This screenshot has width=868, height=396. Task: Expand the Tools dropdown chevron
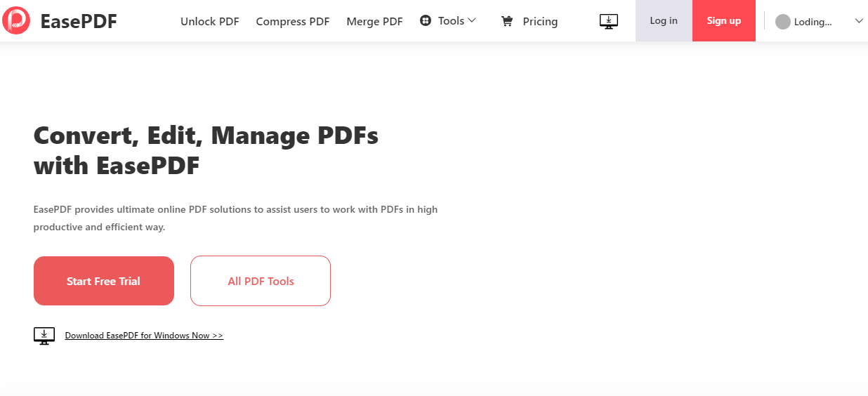pos(472,20)
